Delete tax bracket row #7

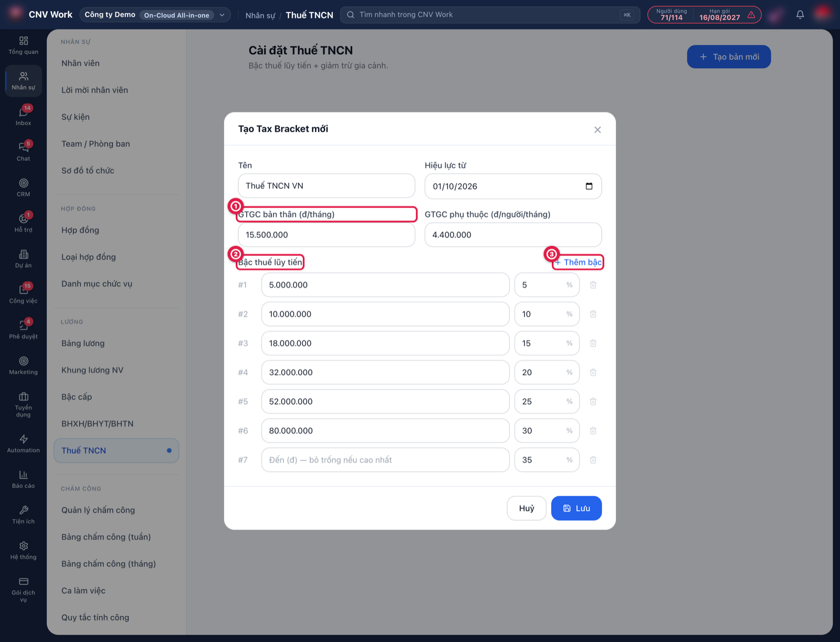pos(593,460)
